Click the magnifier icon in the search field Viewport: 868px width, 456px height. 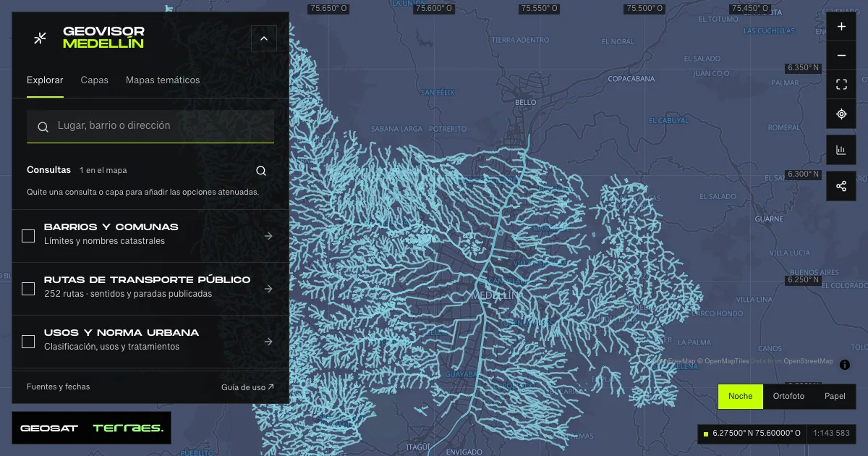point(43,127)
